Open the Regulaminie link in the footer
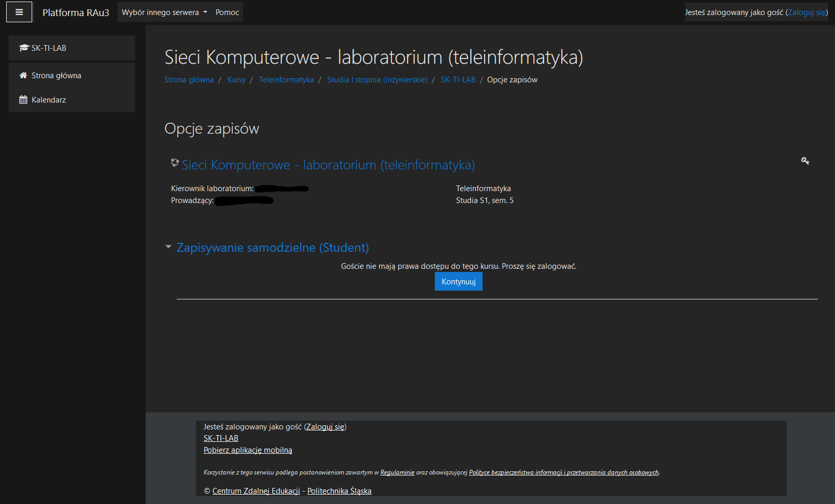This screenshot has height=504, width=835. (x=397, y=472)
